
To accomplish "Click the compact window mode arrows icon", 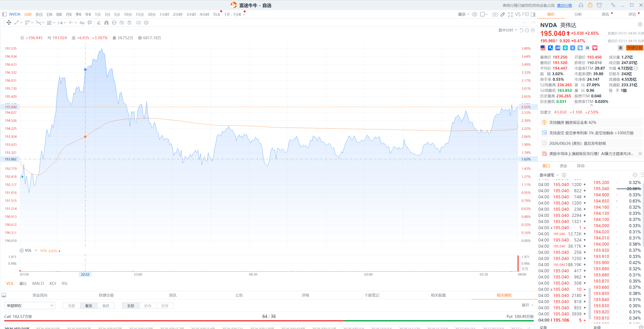I will [x=613, y=5].
